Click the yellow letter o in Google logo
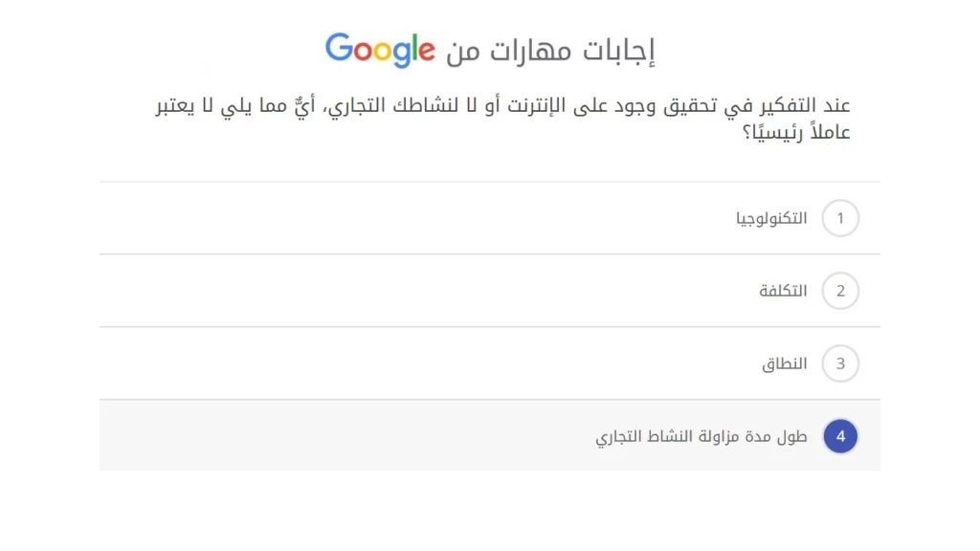The image size is (980, 551). pos(383,53)
